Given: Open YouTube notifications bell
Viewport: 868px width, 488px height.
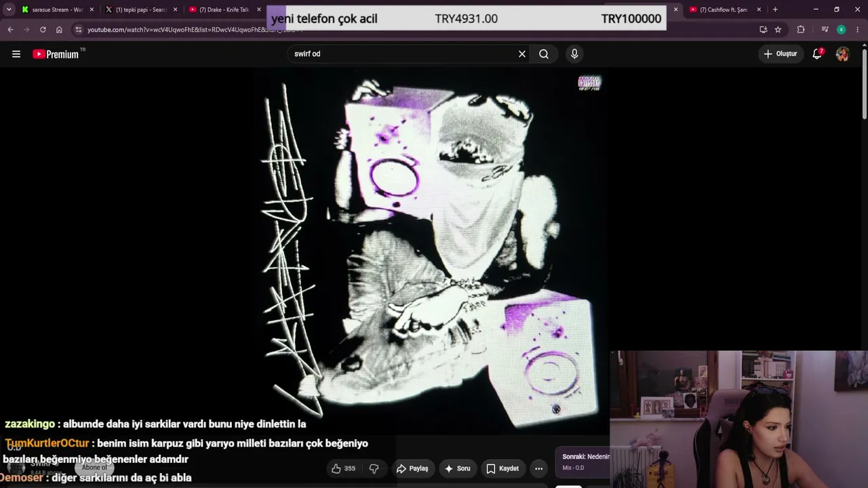Looking at the screenshot, I should coord(817,54).
